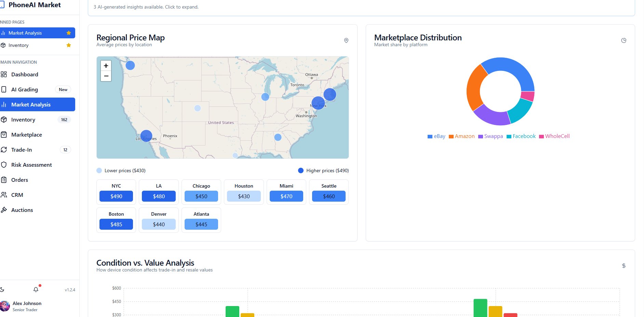The width and height of the screenshot is (644, 317).
Task: Click the Atlanta $445 price card
Action: (201, 220)
